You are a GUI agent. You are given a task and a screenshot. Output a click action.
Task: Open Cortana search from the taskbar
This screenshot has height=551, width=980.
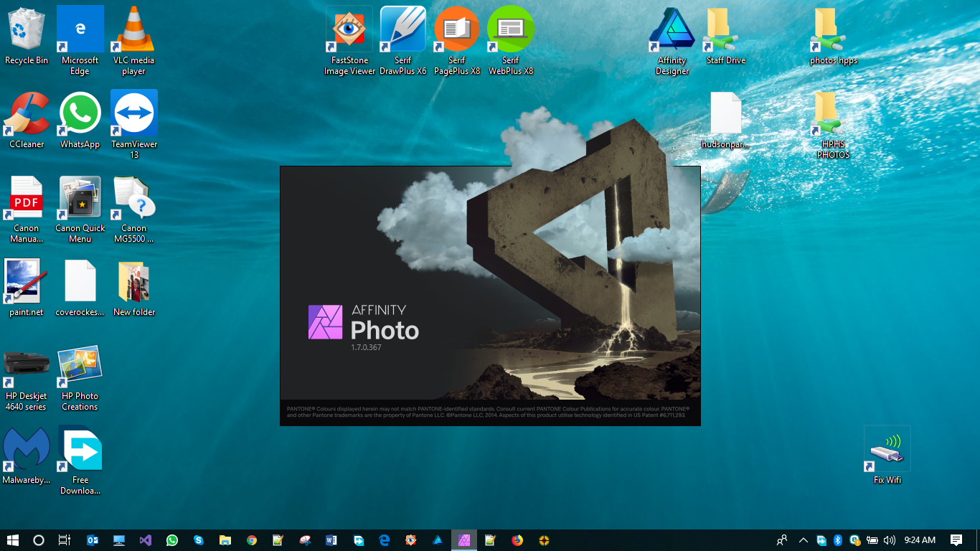[x=39, y=540]
